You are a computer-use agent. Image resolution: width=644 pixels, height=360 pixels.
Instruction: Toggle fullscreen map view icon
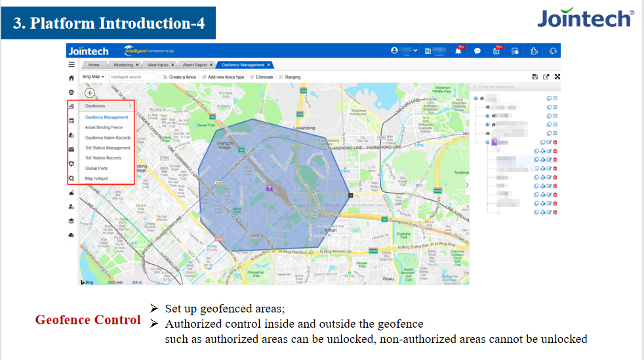pos(557,77)
